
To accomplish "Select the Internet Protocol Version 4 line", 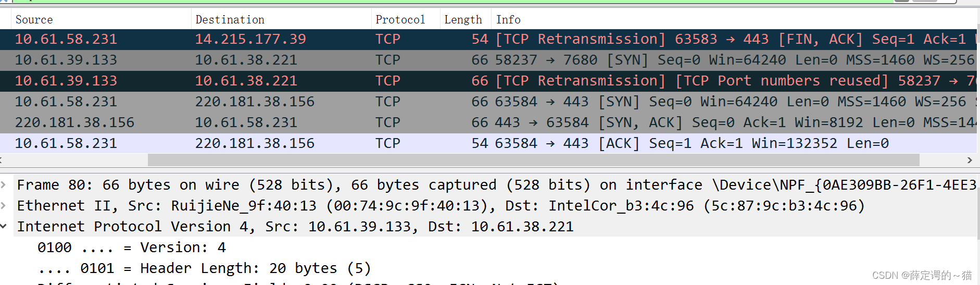I will 488,227.
